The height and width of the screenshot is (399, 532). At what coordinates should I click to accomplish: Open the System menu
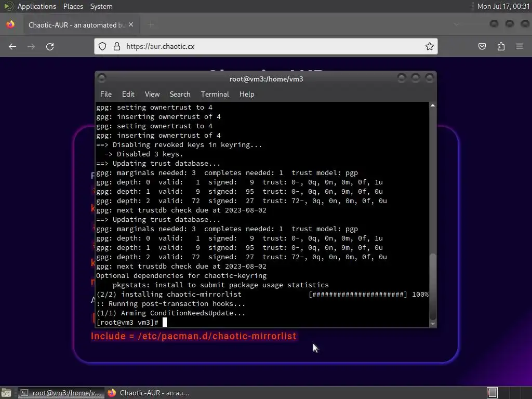[101, 6]
